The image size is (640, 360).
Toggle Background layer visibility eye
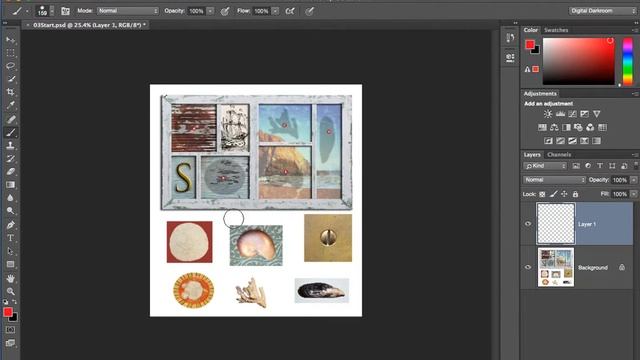pos(528,267)
